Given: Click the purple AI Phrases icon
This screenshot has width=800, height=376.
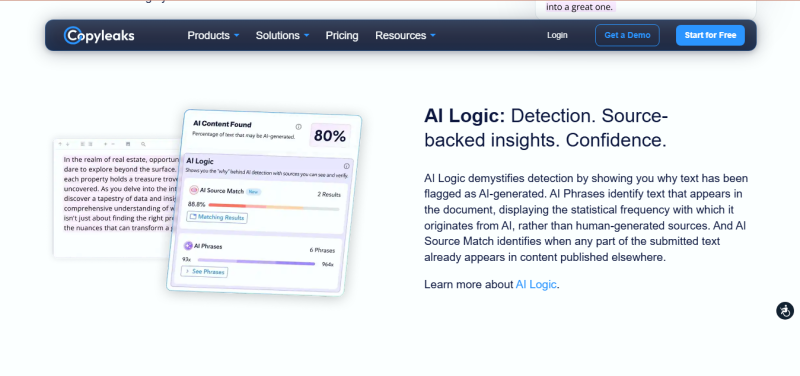Looking at the screenshot, I should (188, 245).
